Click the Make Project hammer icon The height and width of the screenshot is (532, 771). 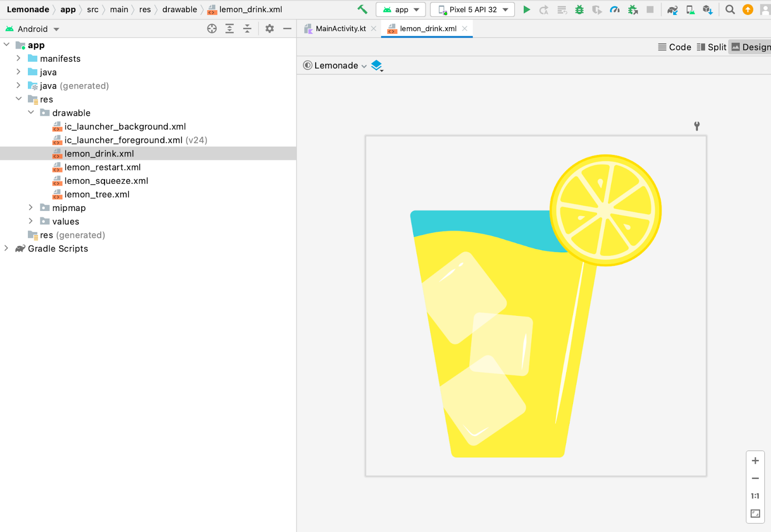coord(362,9)
